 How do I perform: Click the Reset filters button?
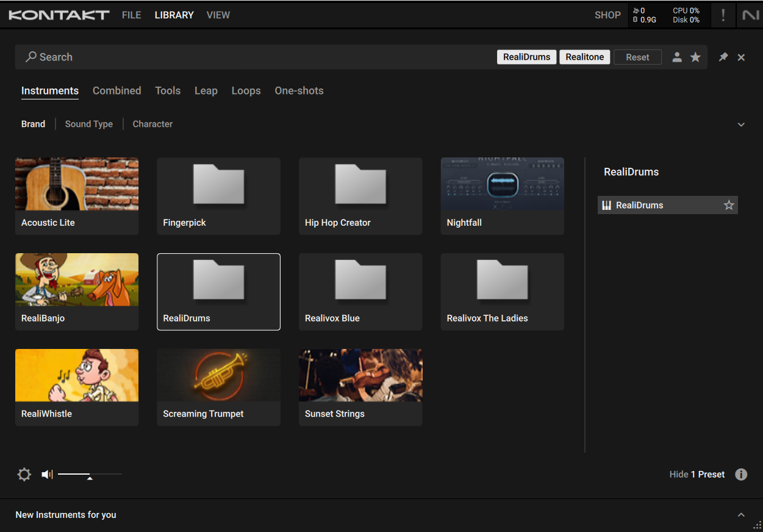[637, 57]
